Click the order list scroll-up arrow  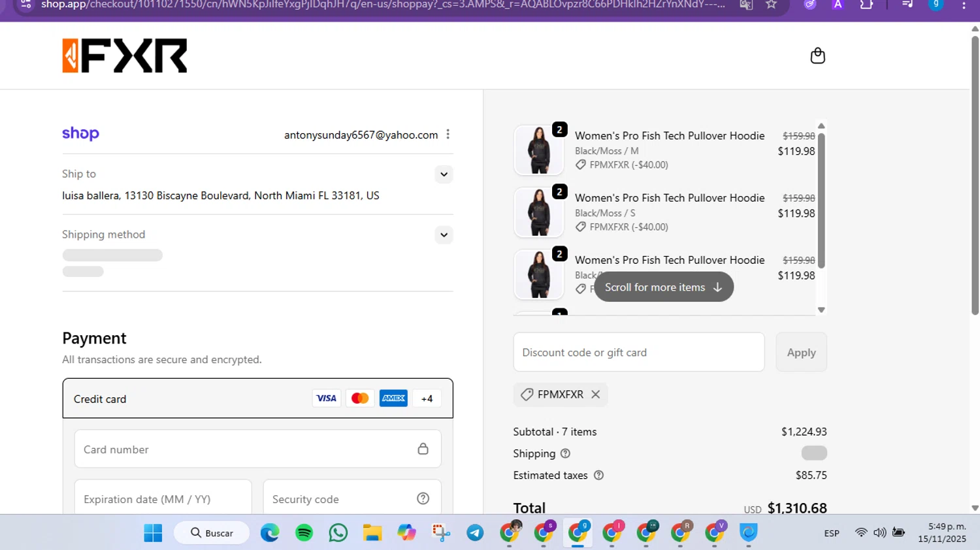coord(821,126)
